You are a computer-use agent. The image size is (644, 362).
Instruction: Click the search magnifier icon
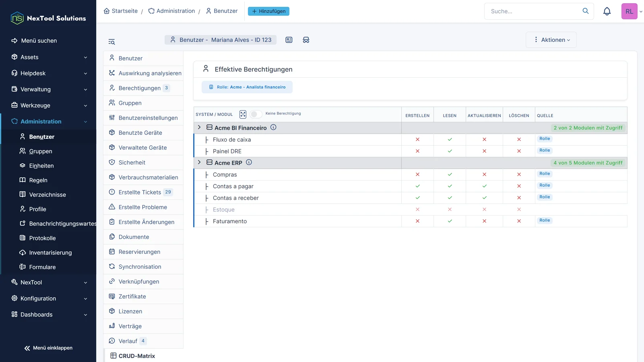[586, 11]
